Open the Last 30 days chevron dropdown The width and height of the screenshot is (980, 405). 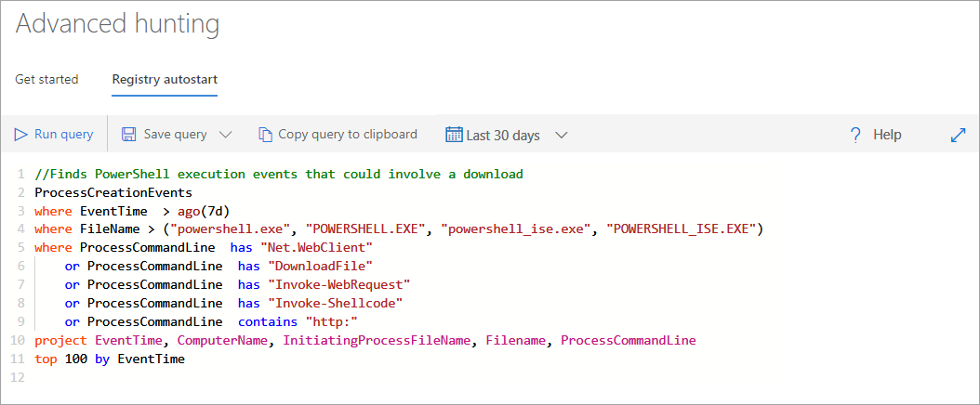pos(562,135)
